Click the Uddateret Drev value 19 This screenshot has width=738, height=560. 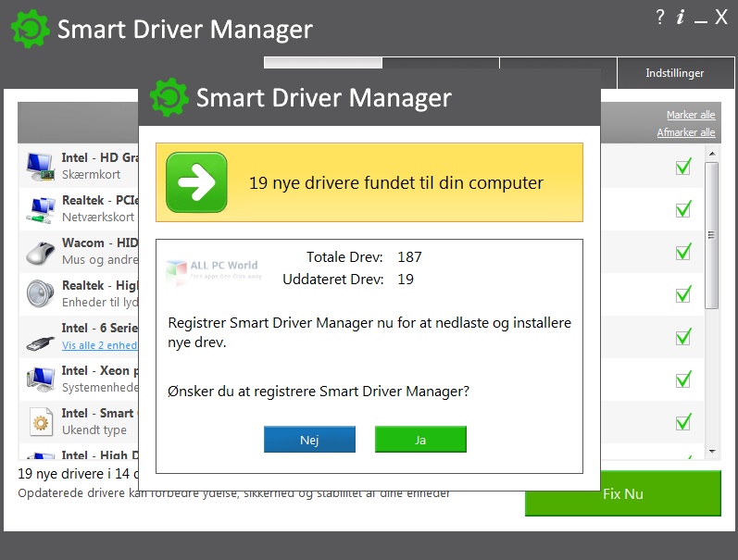point(406,279)
